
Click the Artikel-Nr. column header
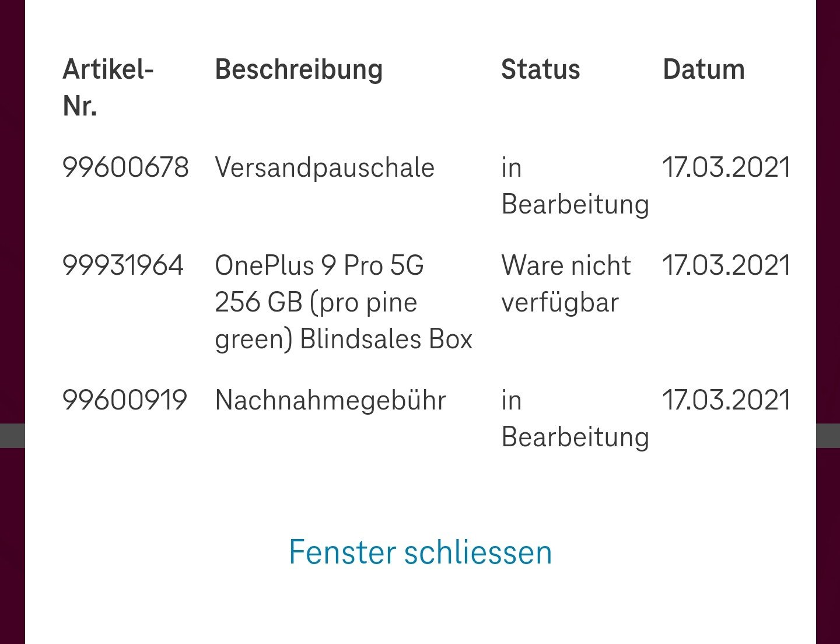(108, 87)
